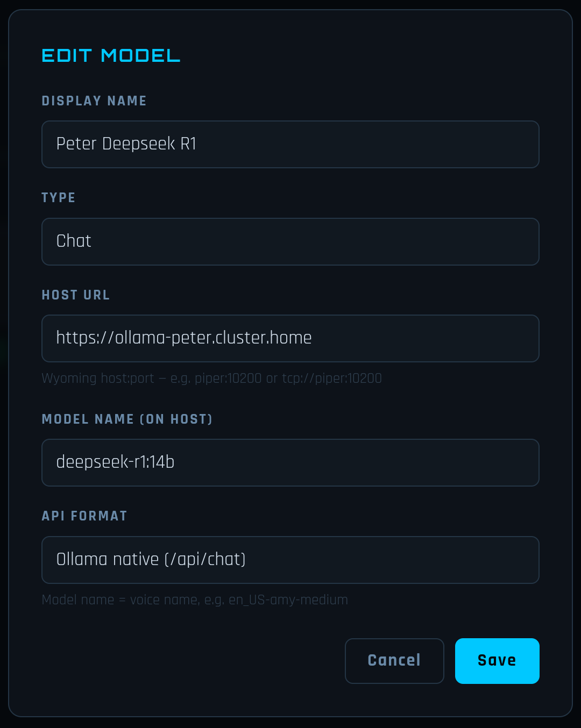Viewport: 581px width, 728px height.
Task: Click the 'deepseek-r1:14b' model text
Action: 116,462
